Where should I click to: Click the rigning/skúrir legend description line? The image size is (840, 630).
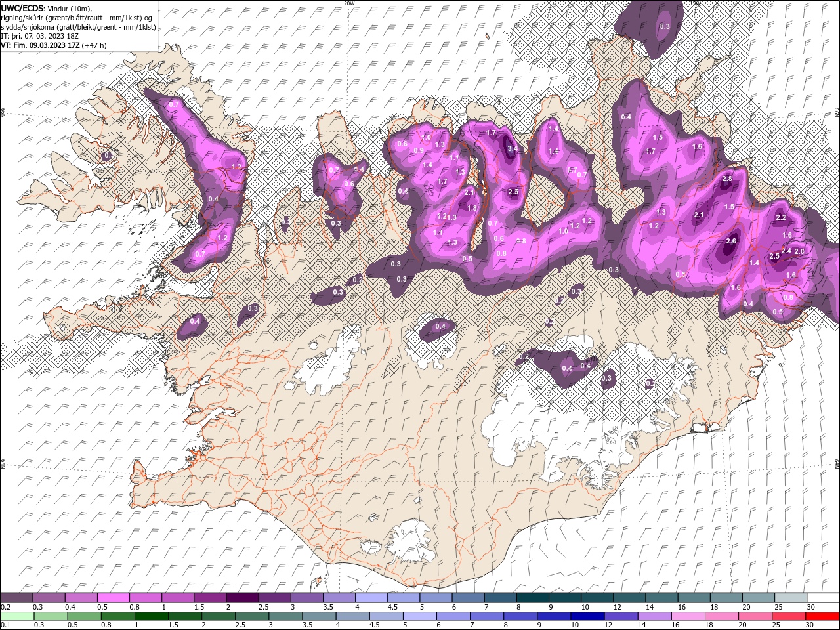[77, 18]
